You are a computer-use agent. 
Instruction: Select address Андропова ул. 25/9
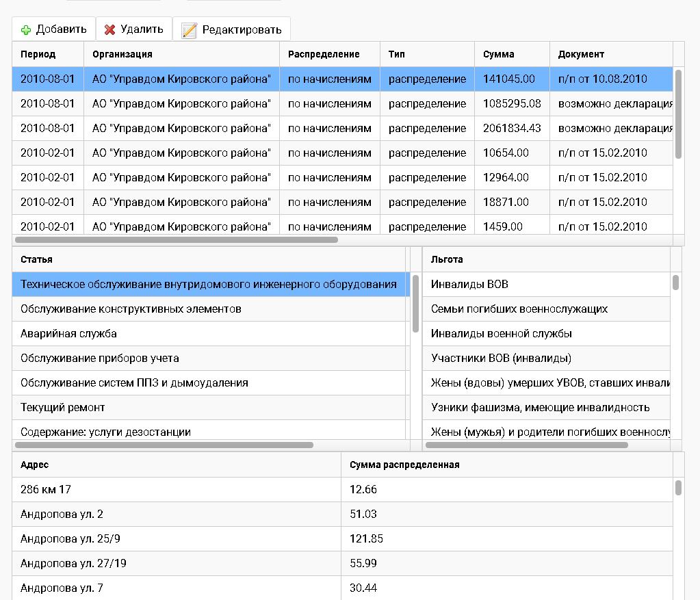point(70,539)
